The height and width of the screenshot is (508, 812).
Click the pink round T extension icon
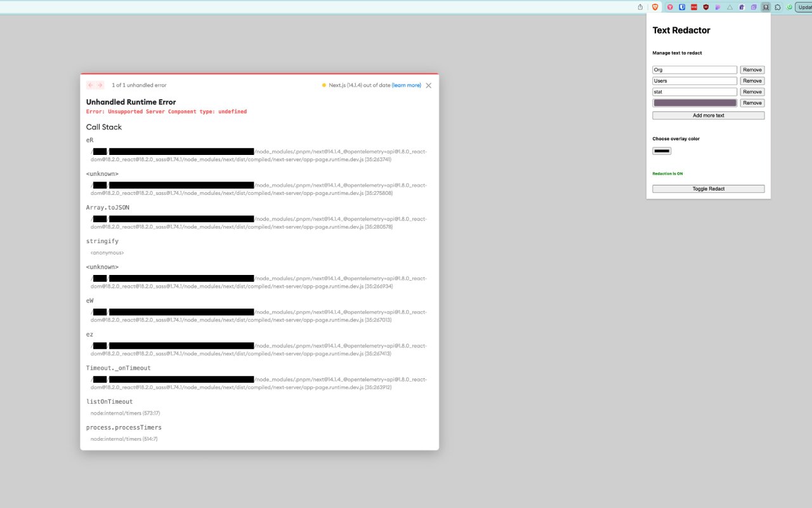[x=670, y=7]
